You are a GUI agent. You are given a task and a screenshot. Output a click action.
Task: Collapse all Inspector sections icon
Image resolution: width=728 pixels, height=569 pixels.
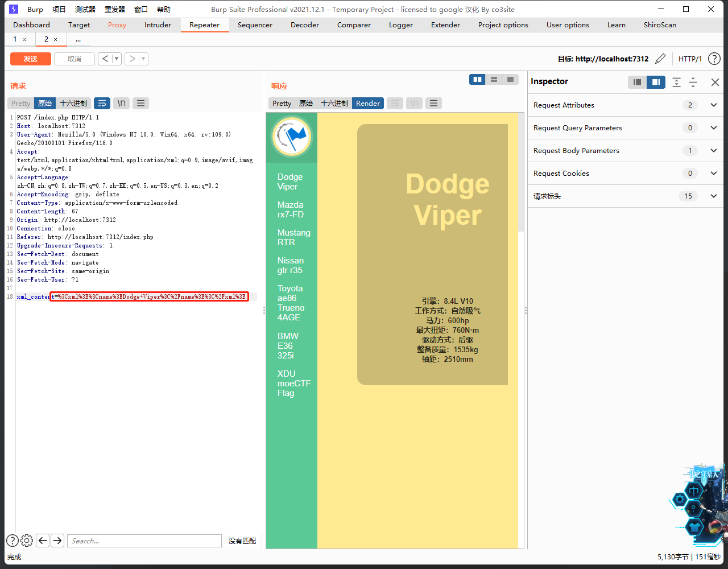pos(693,82)
